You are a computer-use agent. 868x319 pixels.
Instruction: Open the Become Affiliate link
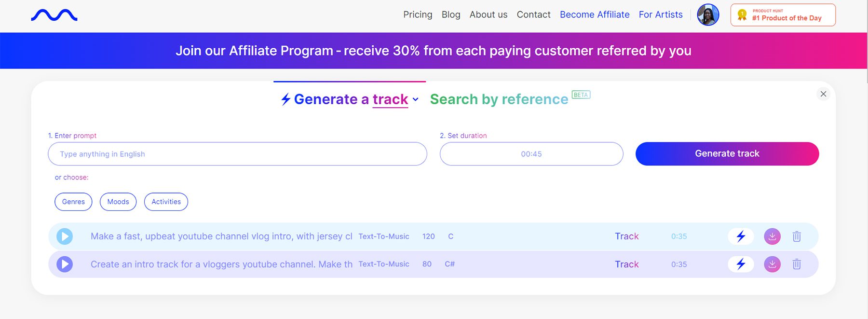595,15
